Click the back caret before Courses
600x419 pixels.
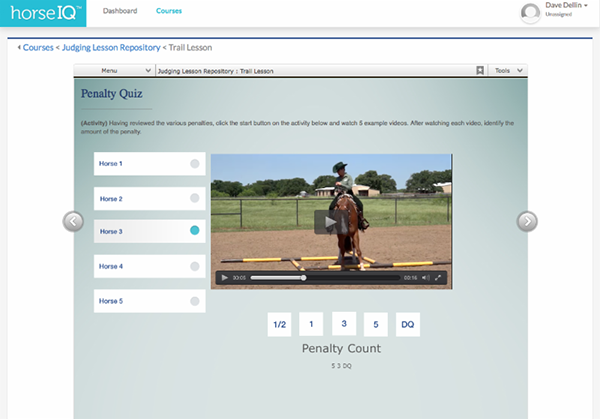point(19,47)
